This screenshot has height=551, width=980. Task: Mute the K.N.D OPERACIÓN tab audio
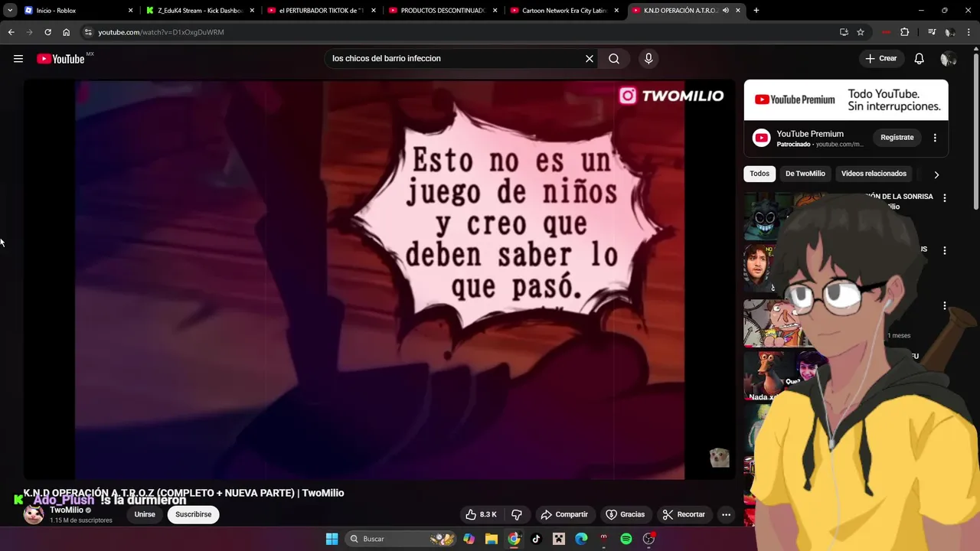[725, 11]
